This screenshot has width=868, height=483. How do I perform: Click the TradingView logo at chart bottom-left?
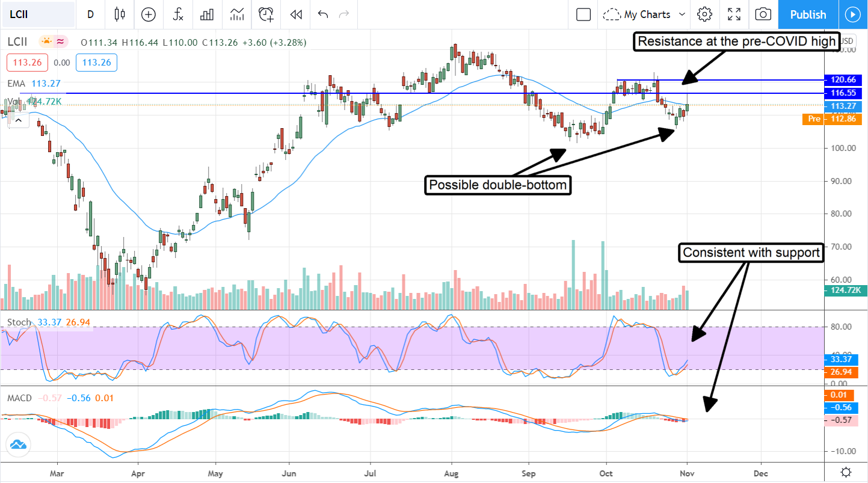click(x=17, y=446)
